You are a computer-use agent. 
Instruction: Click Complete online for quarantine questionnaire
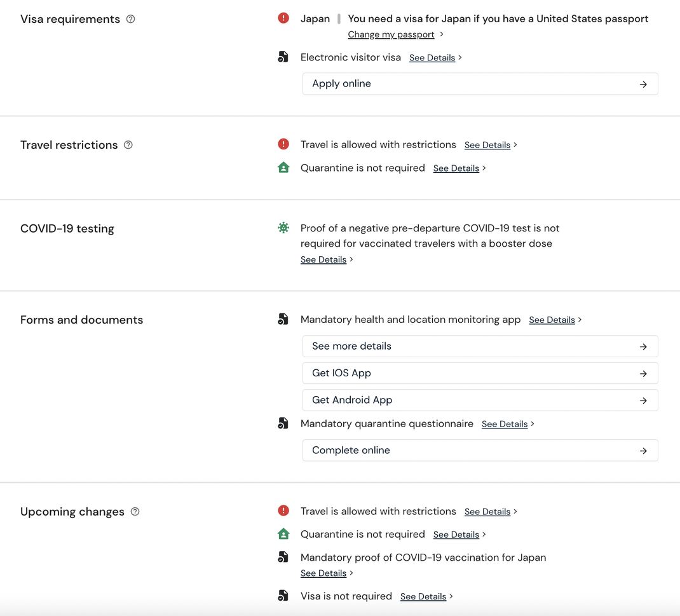click(x=480, y=450)
